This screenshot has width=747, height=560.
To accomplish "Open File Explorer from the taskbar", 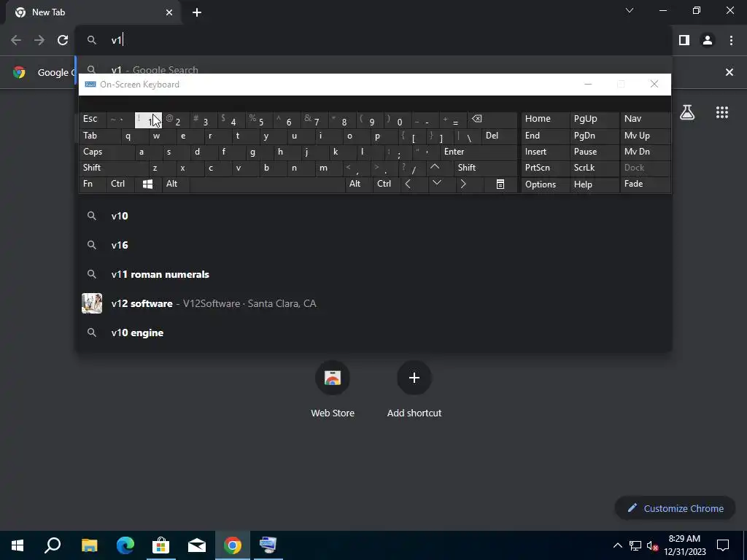I will click(89, 545).
